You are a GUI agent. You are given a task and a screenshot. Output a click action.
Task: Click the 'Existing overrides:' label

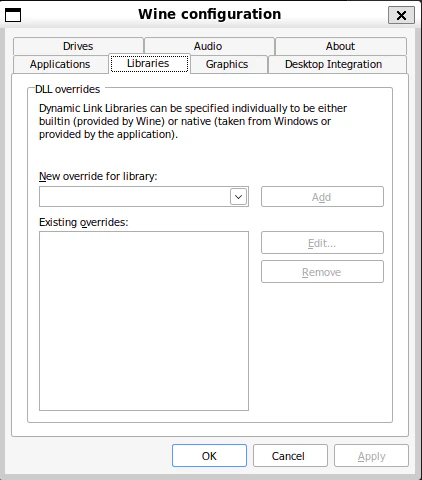(x=84, y=222)
